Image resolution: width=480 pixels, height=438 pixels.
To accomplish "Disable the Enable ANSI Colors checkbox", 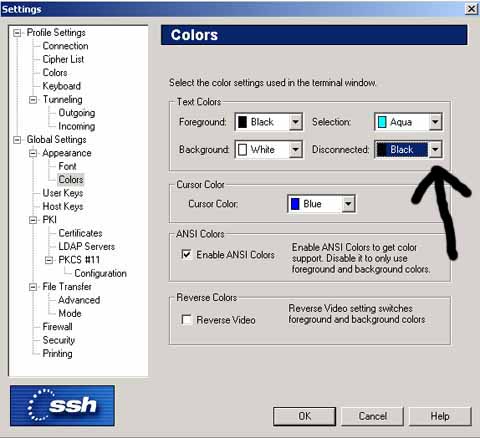I will click(x=186, y=254).
